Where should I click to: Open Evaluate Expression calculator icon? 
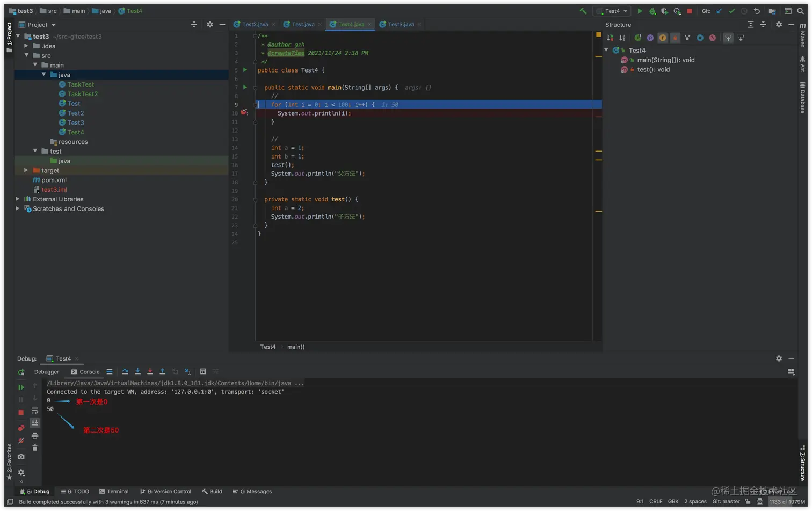coord(203,371)
